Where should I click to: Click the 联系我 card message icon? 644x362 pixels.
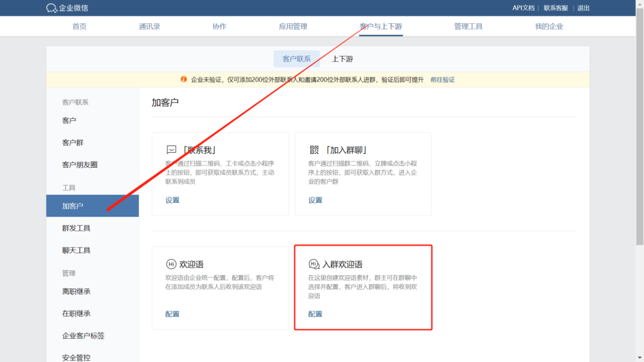coord(171,150)
